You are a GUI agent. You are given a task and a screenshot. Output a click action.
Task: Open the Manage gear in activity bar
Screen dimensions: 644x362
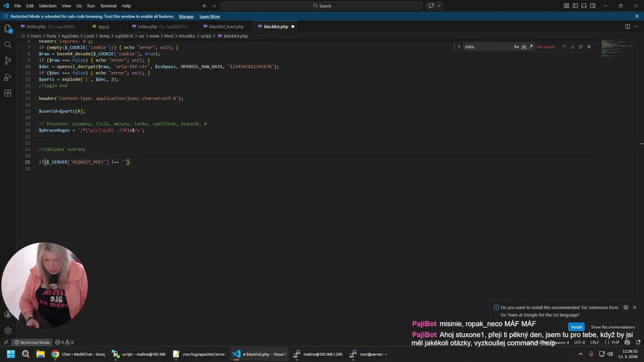pos(8,330)
